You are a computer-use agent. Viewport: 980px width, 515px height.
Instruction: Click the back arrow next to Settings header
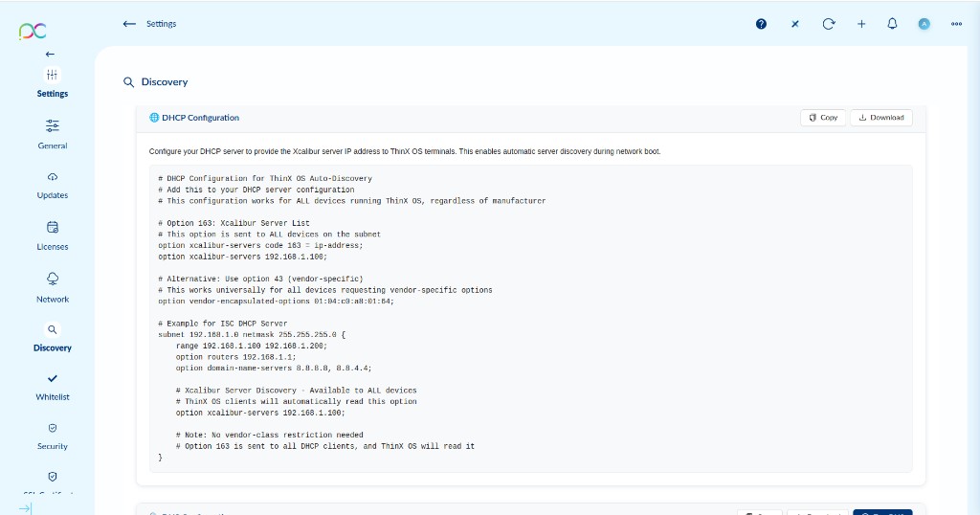(129, 24)
